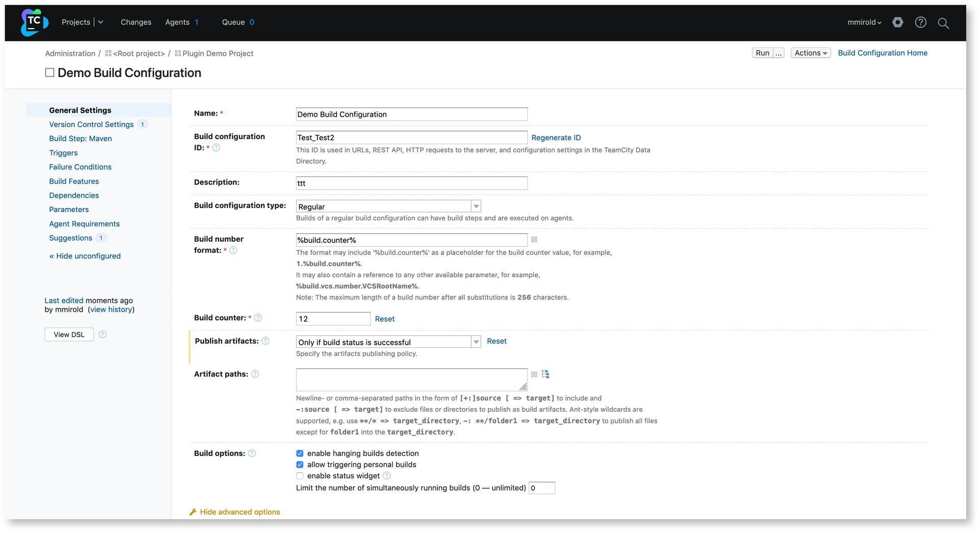Click the Artifact paths text area
The height and width of the screenshot is (533, 980).
pyautogui.click(x=411, y=380)
